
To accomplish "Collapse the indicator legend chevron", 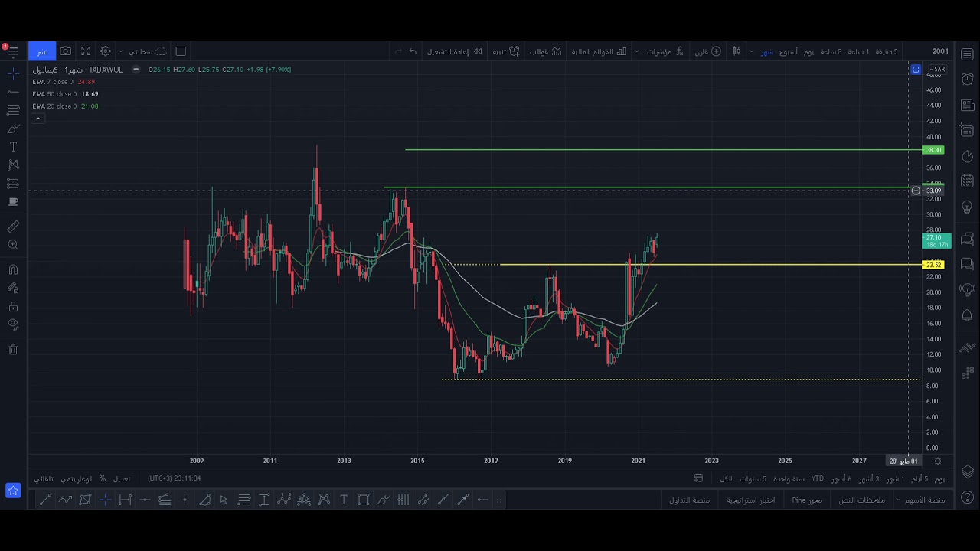I will click(x=37, y=119).
